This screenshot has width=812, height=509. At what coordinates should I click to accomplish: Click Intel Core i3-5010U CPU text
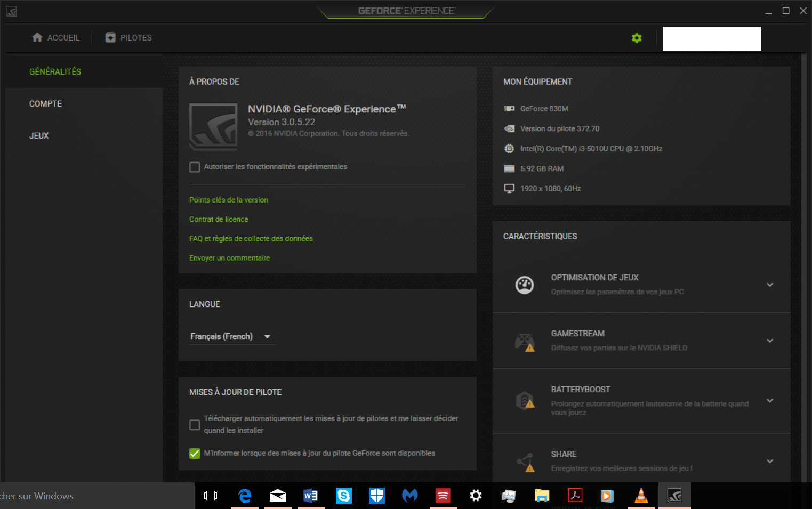coord(591,149)
